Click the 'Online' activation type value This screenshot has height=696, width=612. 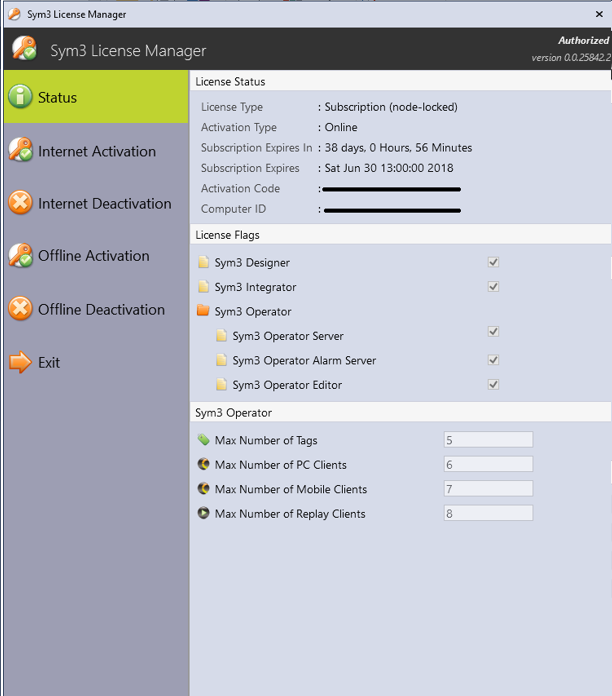[341, 127]
